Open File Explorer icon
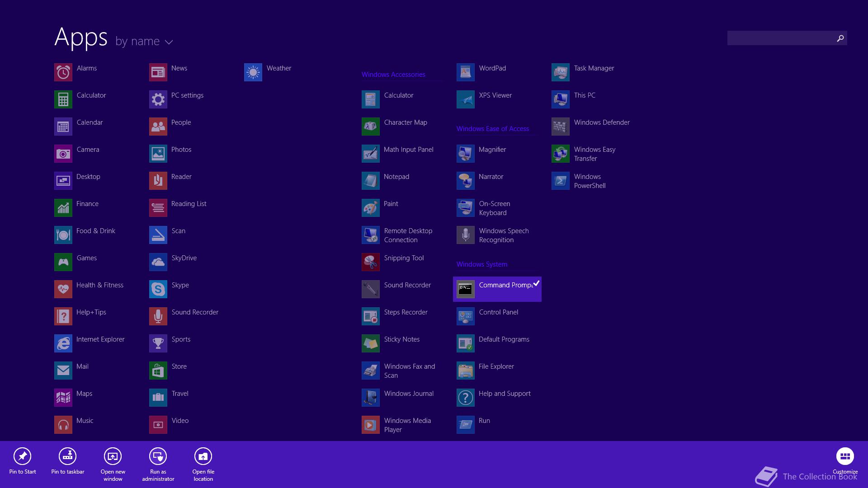This screenshot has height=488, width=868. (x=466, y=371)
